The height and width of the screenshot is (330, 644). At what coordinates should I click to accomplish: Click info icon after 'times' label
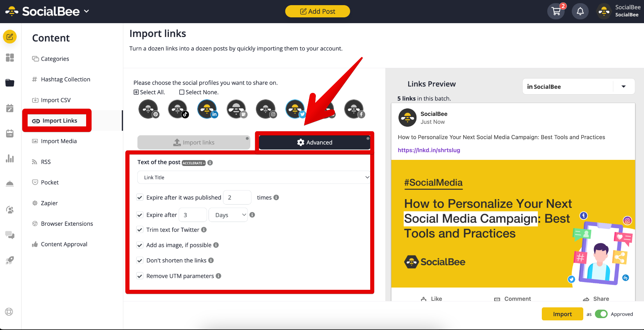[x=276, y=197]
